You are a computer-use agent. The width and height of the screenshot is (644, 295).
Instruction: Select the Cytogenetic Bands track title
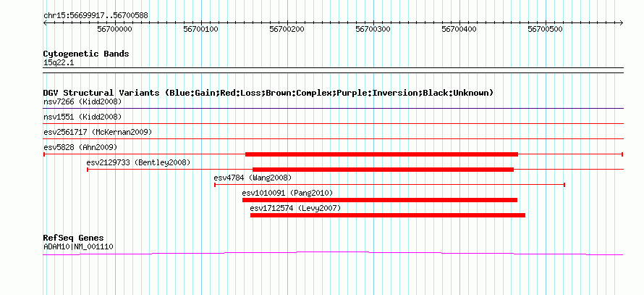pyautogui.click(x=86, y=54)
